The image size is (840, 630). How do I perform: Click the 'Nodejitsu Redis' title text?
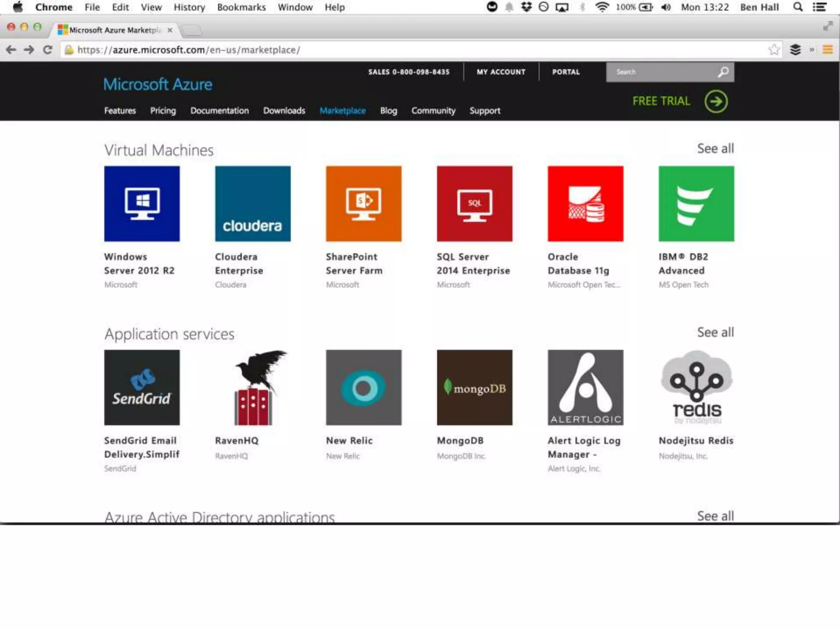pyautogui.click(x=696, y=441)
